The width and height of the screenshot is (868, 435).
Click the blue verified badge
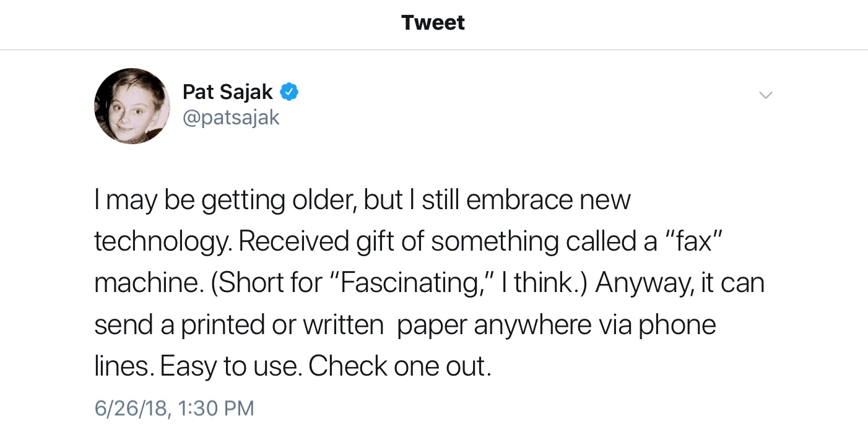click(x=290, y=92)
